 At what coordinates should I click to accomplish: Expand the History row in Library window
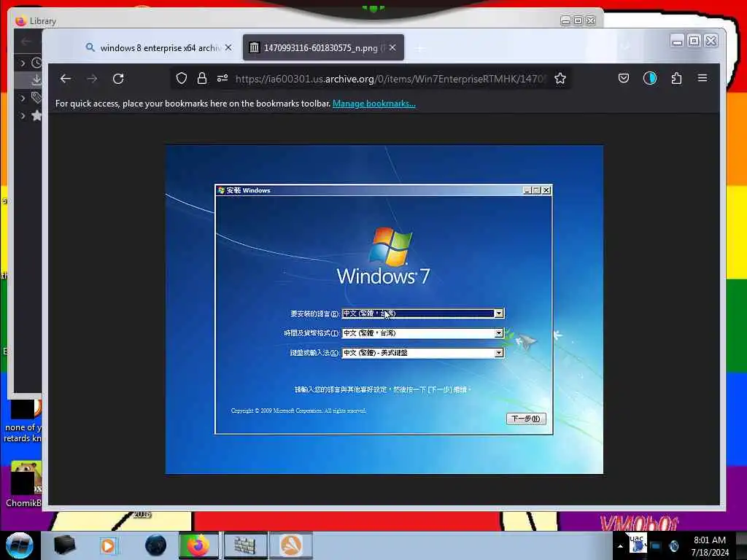coord(23,63)
